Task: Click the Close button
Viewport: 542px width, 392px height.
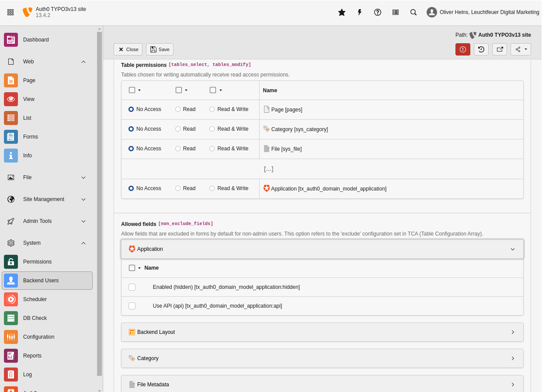Action: [128, 49]
